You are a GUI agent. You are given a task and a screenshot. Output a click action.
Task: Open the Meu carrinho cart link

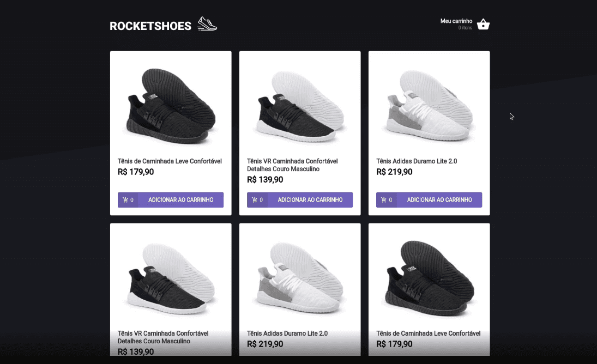click(x=456, y=21)
